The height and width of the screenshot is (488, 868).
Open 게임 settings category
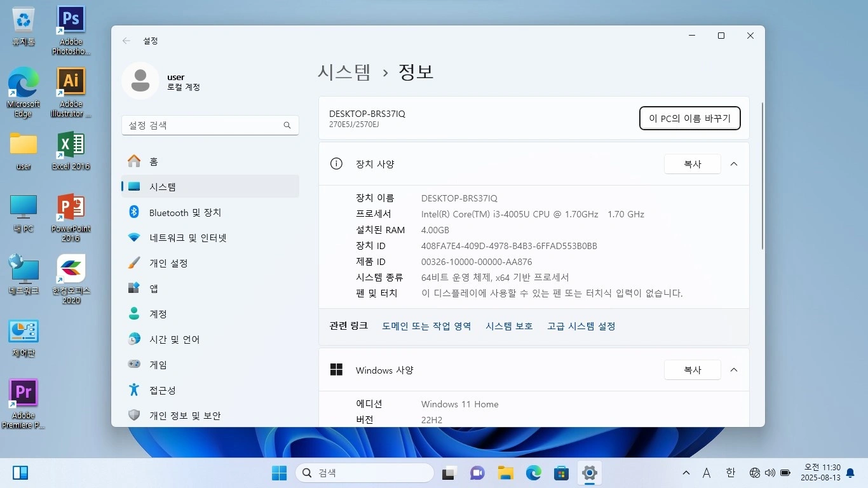(210, 365)
